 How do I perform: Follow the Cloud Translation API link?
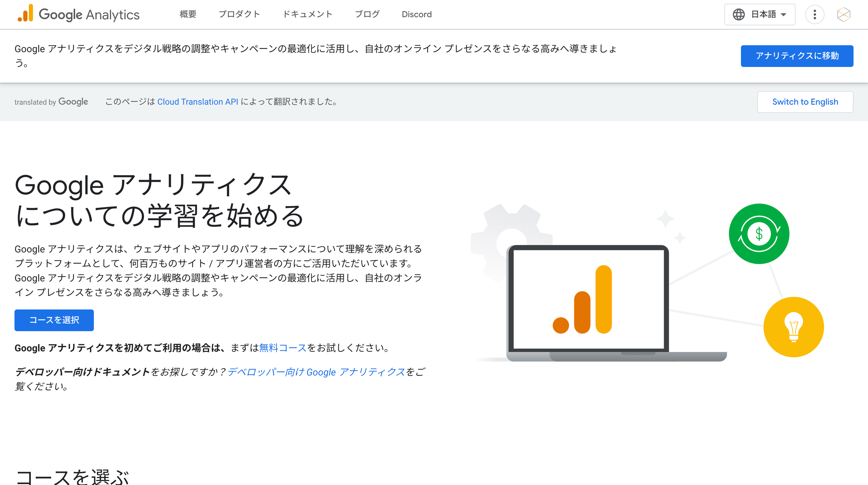click(x=198, y=102)
